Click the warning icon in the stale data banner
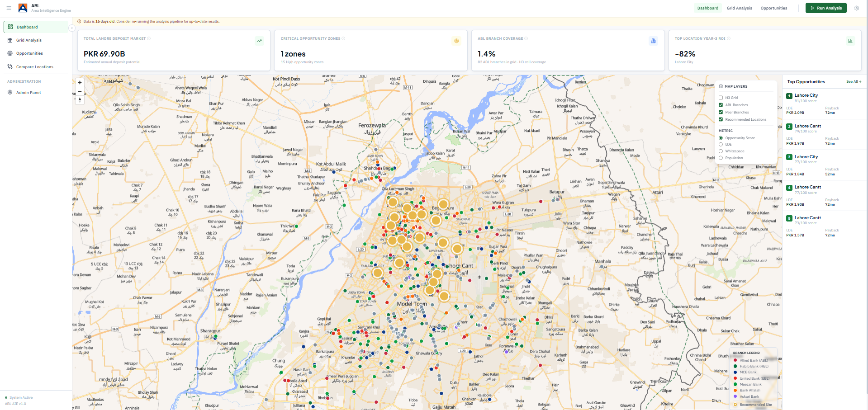Image resolution: width=868 pixels, height=410 pixels. pos(80,21)
